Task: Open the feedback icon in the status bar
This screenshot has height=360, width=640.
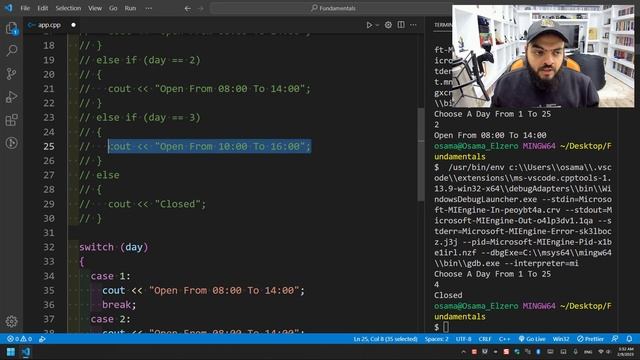Action: [x=615, y=339]
